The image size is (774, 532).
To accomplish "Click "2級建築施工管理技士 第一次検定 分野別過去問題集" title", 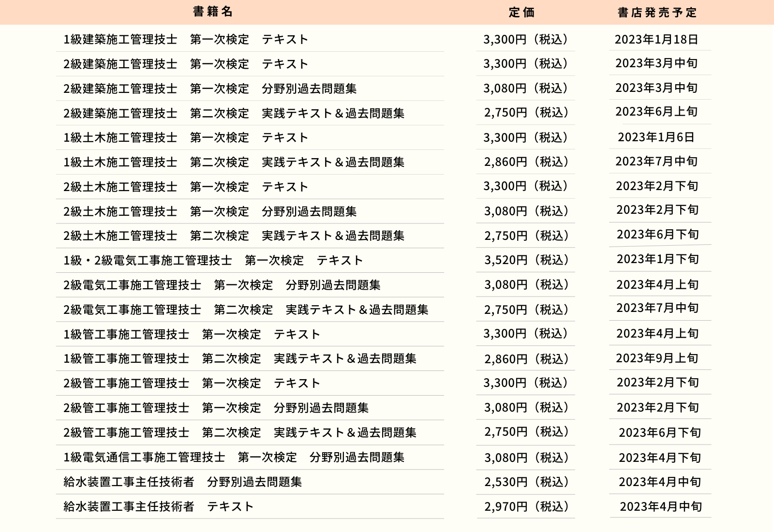I will point(210,89).
